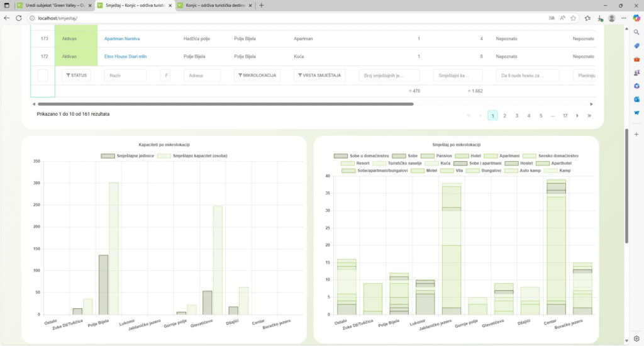Hide the Hostel series in chart legend

point(512,163)
